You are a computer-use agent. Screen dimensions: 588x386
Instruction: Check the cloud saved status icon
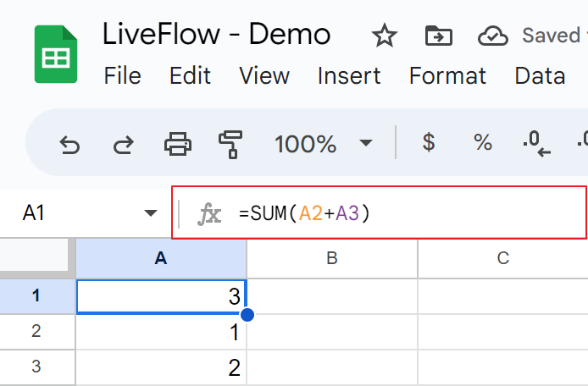493,36
